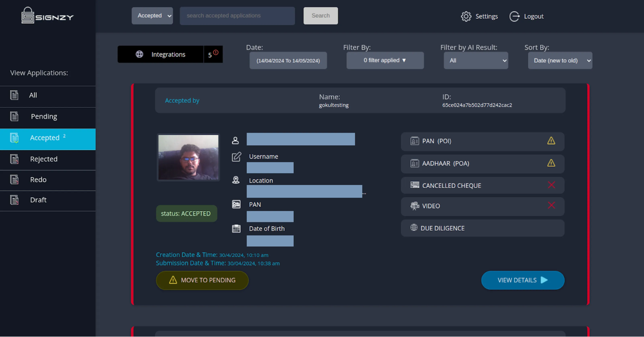
Task: Click MOVE TO PENDING button
Action: pyautogui.click(x=202, y=280)
